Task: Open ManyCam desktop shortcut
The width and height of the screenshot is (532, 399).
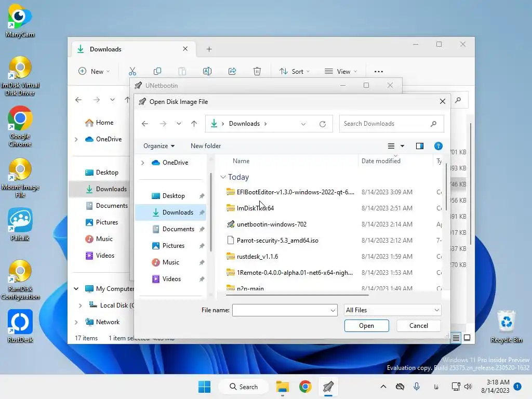Action: pos(20,21)
